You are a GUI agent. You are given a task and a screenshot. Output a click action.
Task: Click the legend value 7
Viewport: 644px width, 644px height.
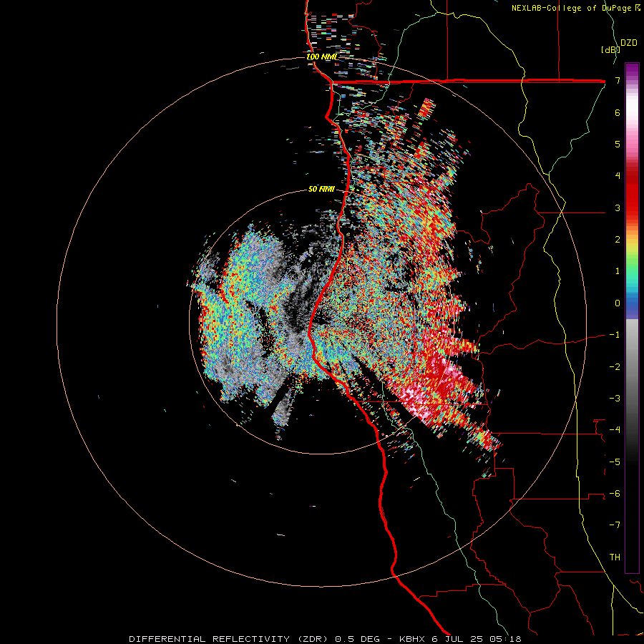click(x=618, y=80)
